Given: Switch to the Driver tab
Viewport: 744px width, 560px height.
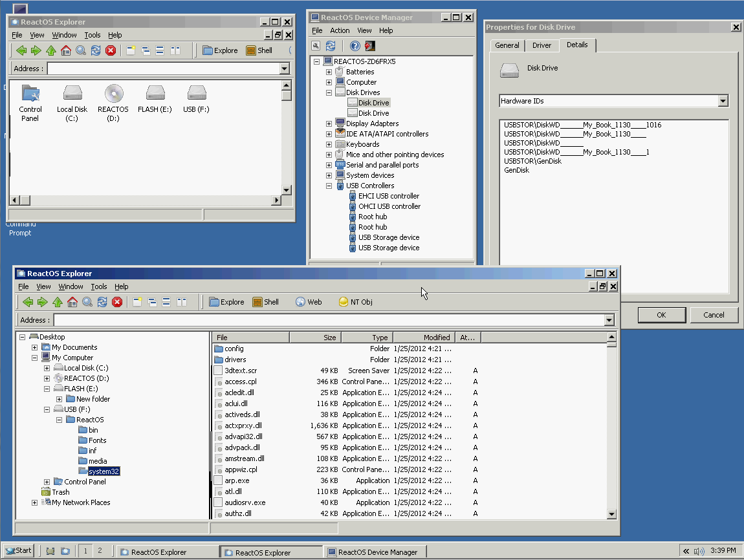Looking at the screenshot, I should (542, 45).
